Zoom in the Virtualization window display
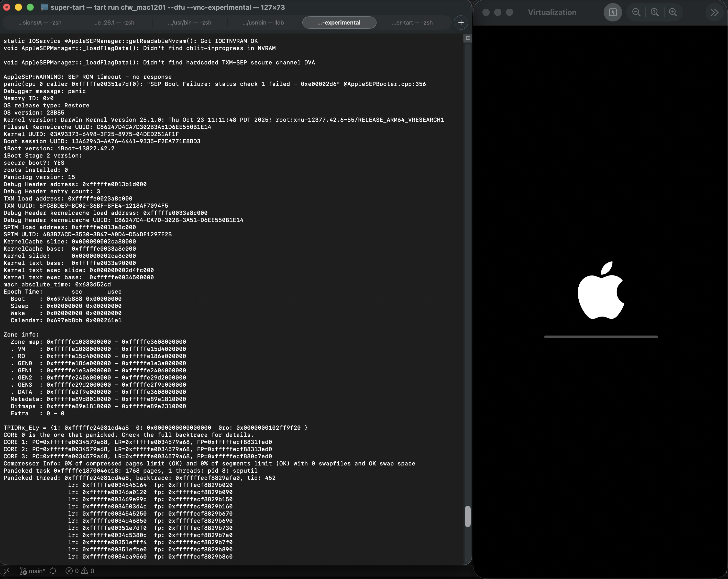This screenshot has height=579, width=728. [673, 13]
